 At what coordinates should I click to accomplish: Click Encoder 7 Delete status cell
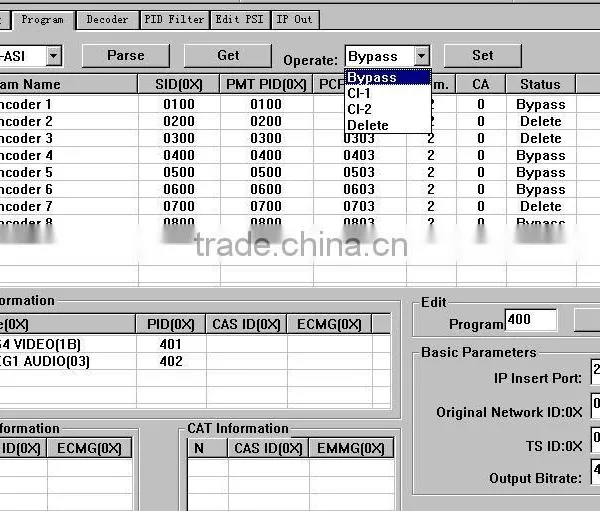[541, 206]
